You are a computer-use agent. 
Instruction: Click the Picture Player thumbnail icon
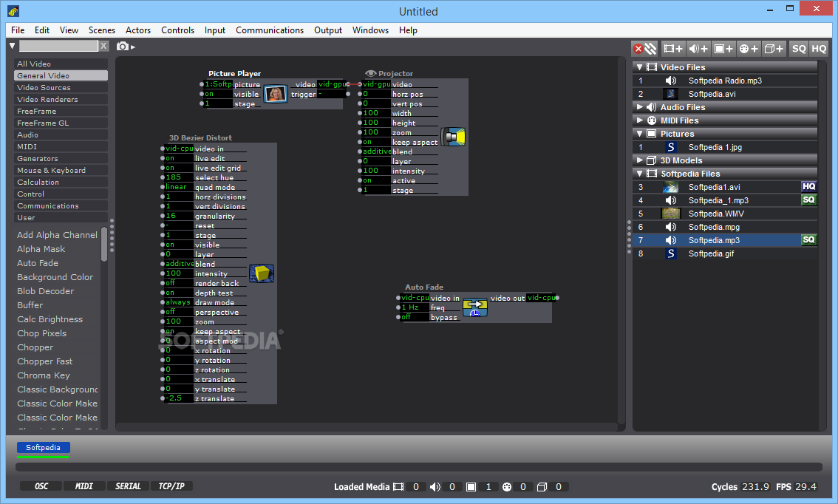click(276, 94)
